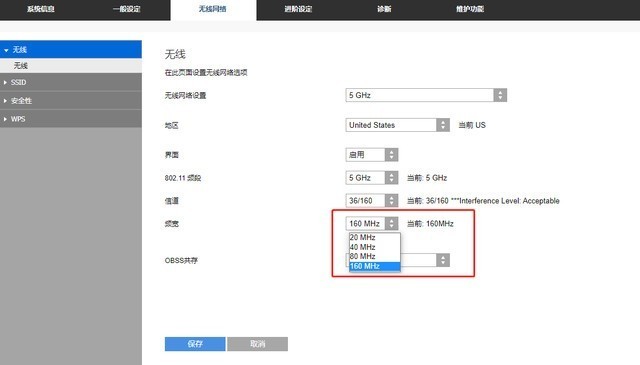Open the 系统信息 tab
Screen dimensions: 640x365
(41, 9)
